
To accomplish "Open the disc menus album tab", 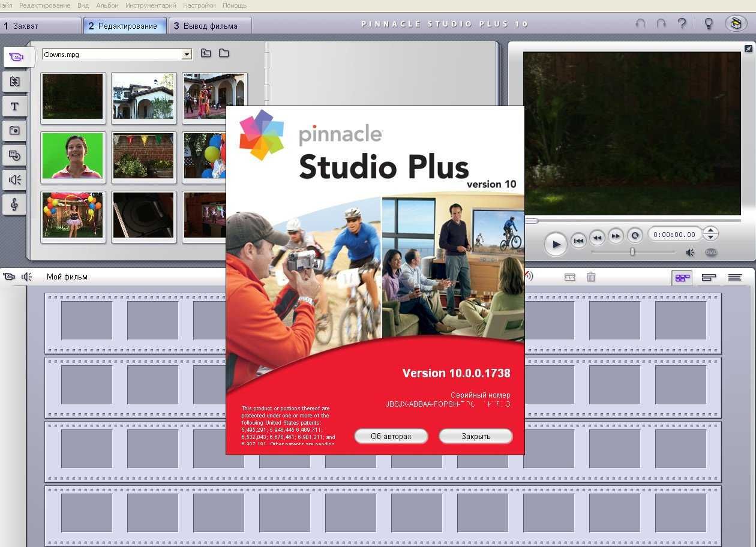I will (15, 155).
